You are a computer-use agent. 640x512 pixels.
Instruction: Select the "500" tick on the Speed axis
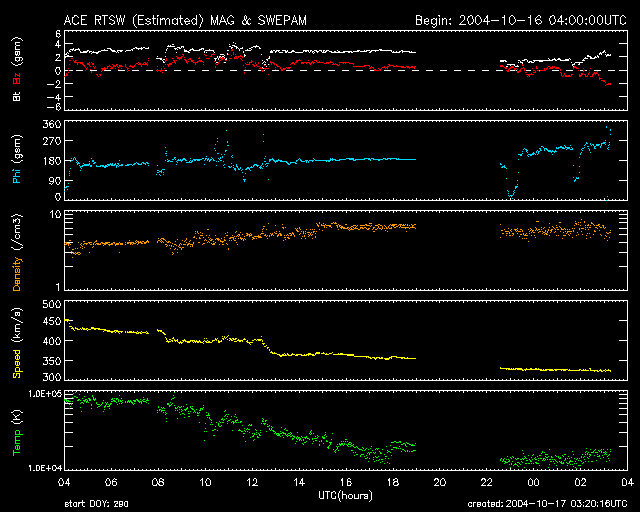(x=52, y=304)
